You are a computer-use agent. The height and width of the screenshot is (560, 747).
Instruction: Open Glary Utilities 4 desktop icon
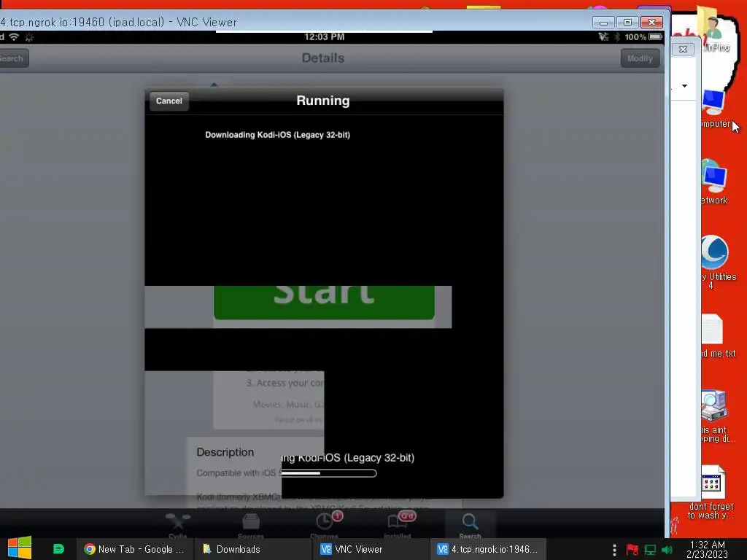(x=718, y=262)
